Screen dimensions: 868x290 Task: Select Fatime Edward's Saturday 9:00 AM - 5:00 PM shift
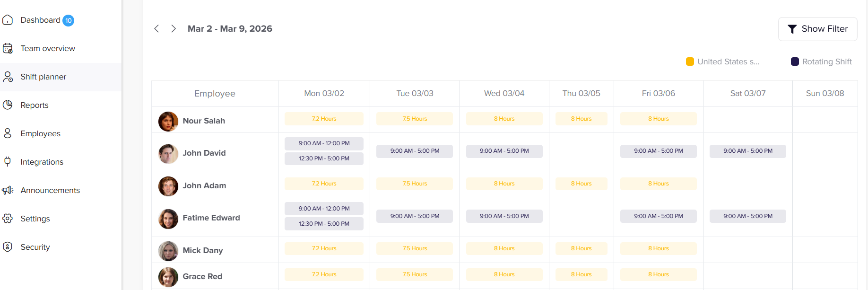tap(747, 216)
